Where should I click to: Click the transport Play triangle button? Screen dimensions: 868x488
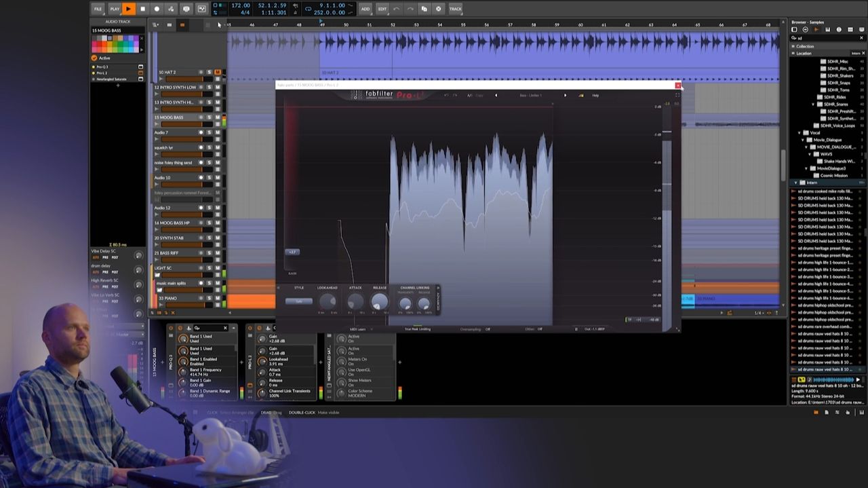[128, 9]
